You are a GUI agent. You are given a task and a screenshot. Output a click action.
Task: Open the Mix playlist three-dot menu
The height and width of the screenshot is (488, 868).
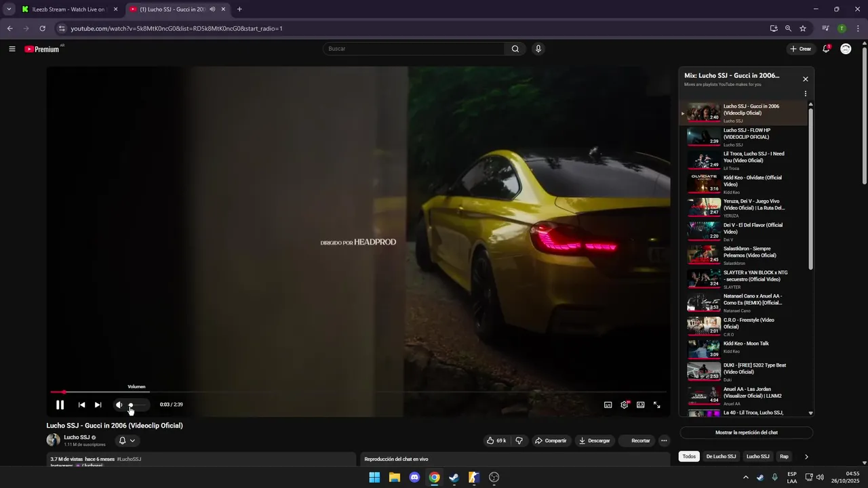pos(806,94)
